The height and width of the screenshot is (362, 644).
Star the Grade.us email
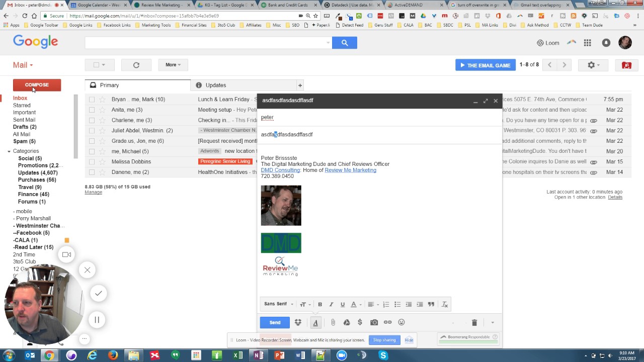tap(102, 141)
